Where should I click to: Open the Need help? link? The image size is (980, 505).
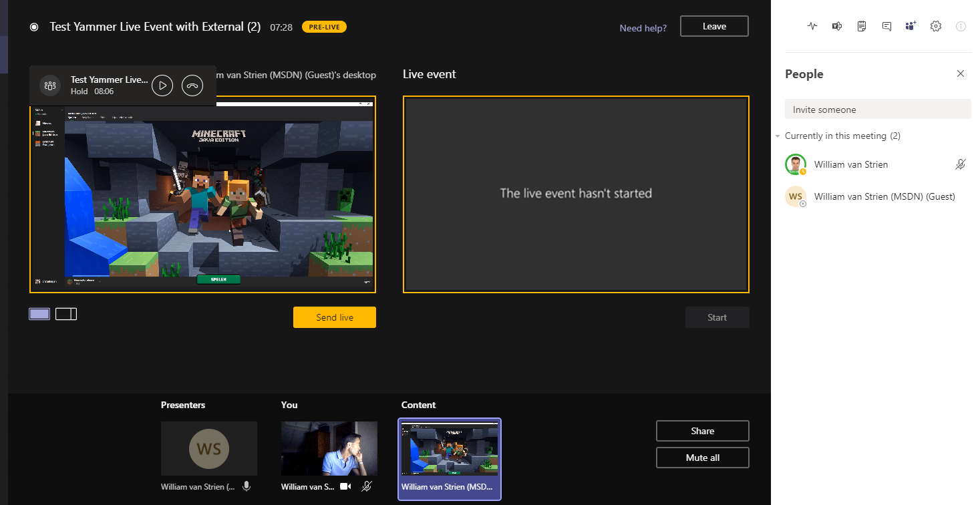[643, 28]
